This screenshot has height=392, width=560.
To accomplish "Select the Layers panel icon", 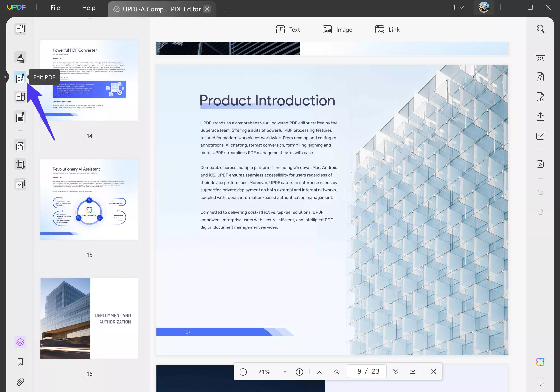I will pos(20,342).
